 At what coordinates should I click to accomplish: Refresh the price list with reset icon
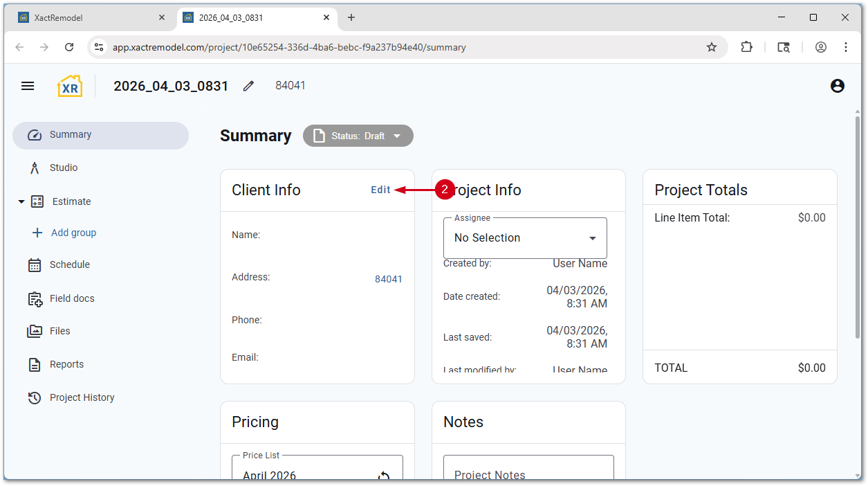tap(384, 476)
